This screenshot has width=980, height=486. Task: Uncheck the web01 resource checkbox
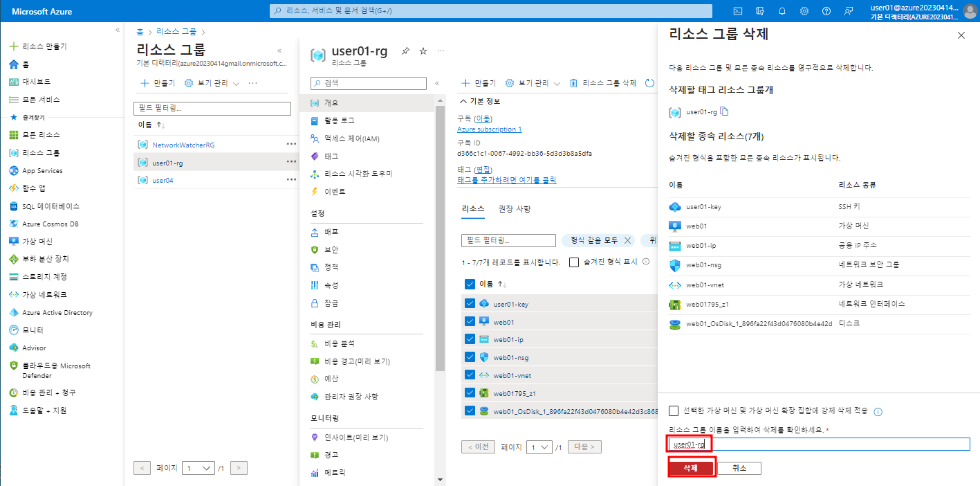tap(470, 321)
